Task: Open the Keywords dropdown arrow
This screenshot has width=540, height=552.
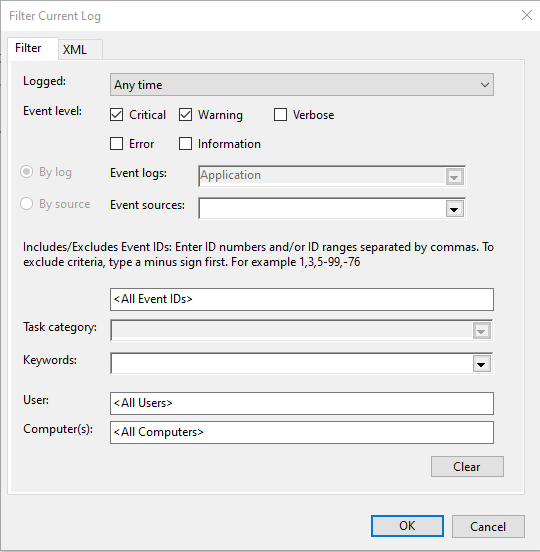Action: (x=481, y=364)
